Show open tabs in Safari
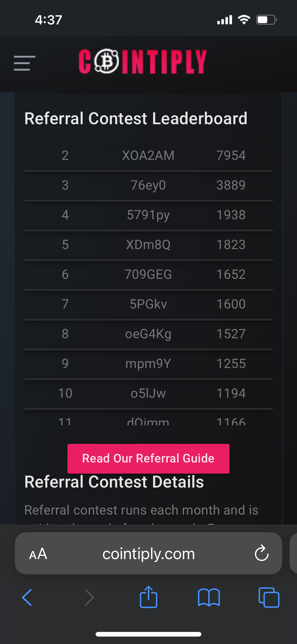 (269, 597)
